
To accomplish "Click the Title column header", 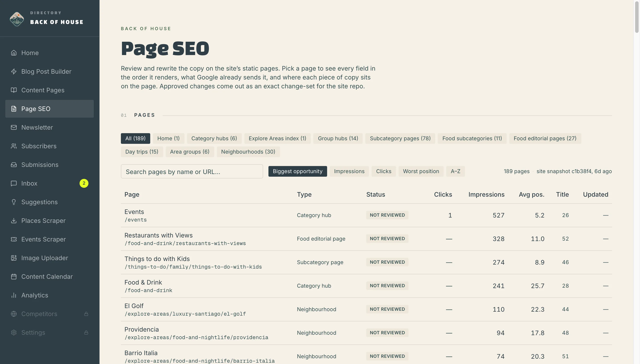I will [x=562, y=194].
